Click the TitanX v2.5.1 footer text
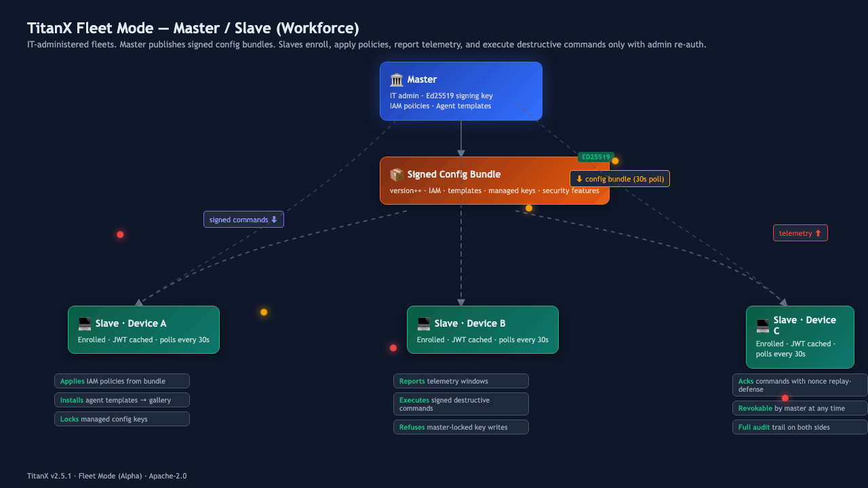This screenshot has width=868, height=488. pyautogui.click(x=106, y=476)
